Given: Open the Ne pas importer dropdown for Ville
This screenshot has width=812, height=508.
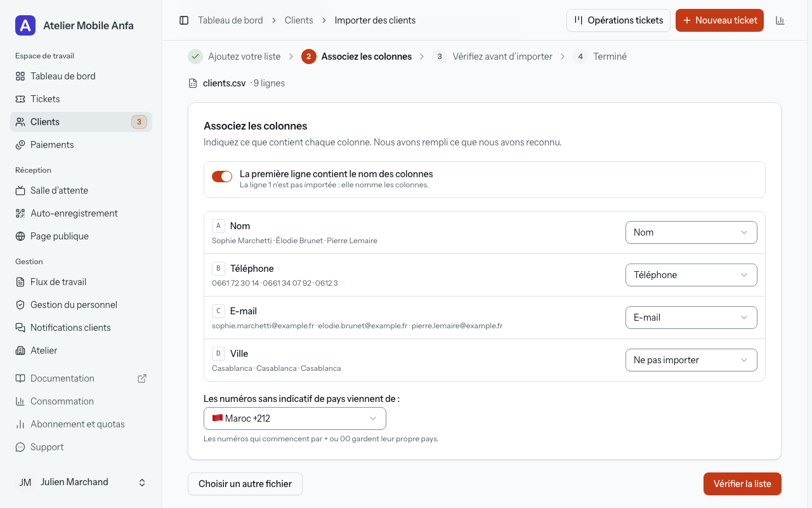Looking at the screenshot, I should coord(691,360).
